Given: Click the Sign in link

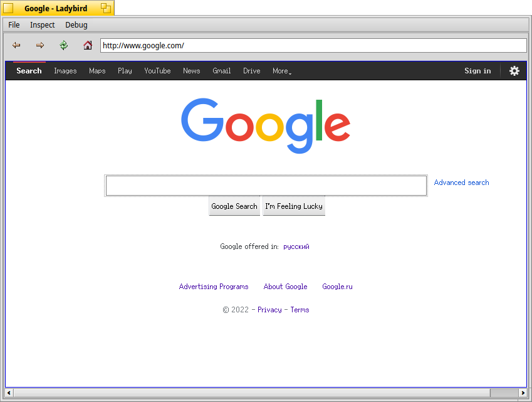Looking at the screenshot, I should [x=477, y=71].
